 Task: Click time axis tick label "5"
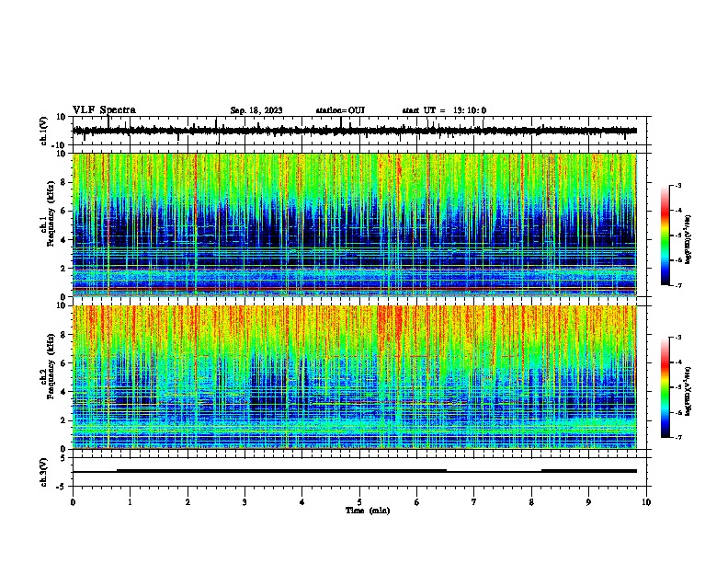[359, 502]
